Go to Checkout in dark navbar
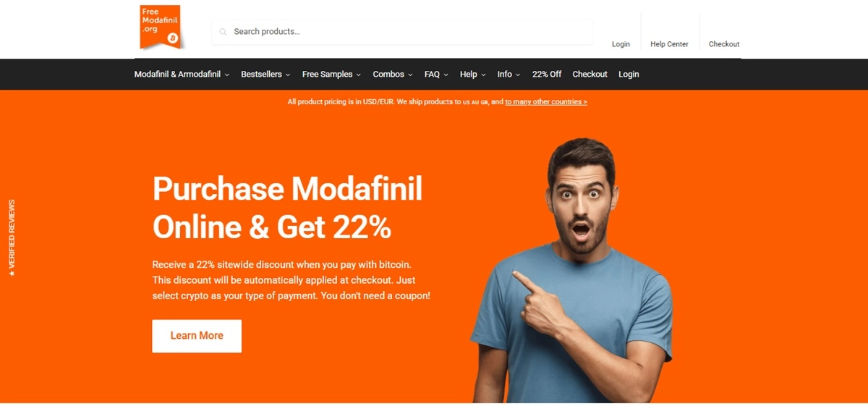Image resolution: width=868 pixels, height=409 pixels. [x=590, y=75]
